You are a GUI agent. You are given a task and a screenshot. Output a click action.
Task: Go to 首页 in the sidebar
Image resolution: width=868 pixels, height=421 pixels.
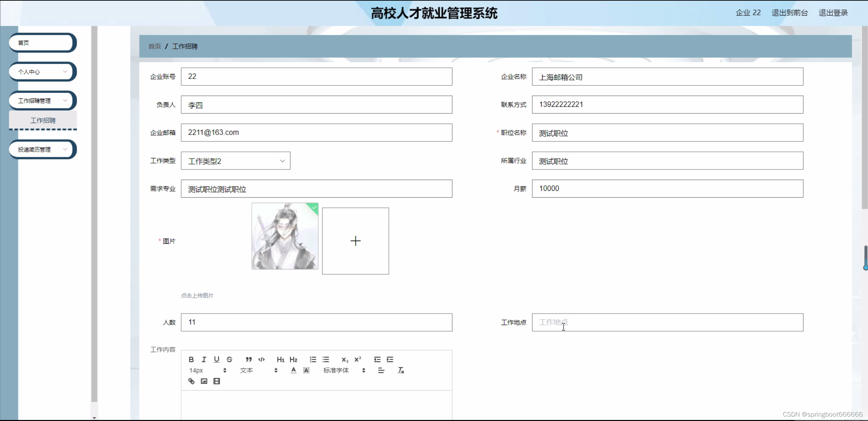click(x=41, y=43)
